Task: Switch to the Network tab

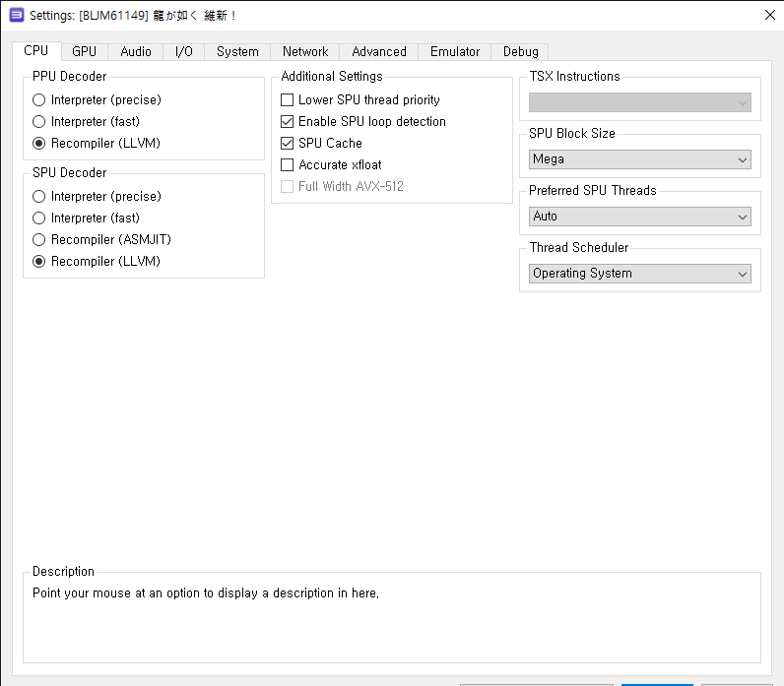Action: point(305,51)
